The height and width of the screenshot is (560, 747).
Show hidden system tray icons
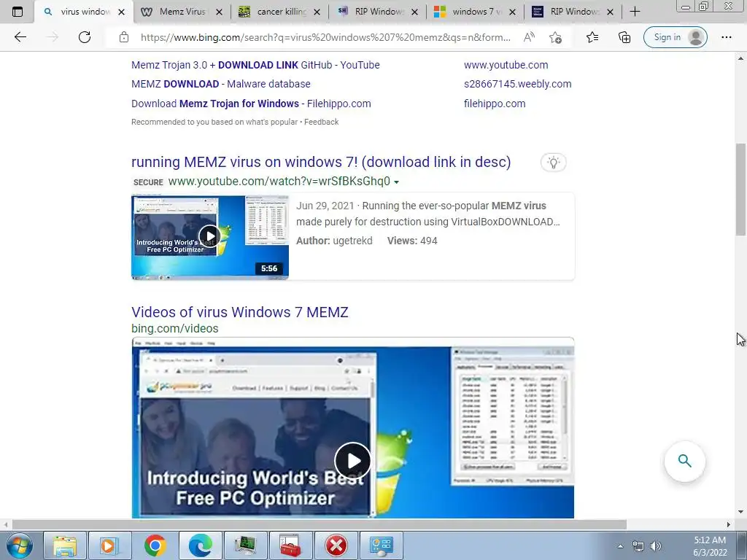[x=620, y=546]
